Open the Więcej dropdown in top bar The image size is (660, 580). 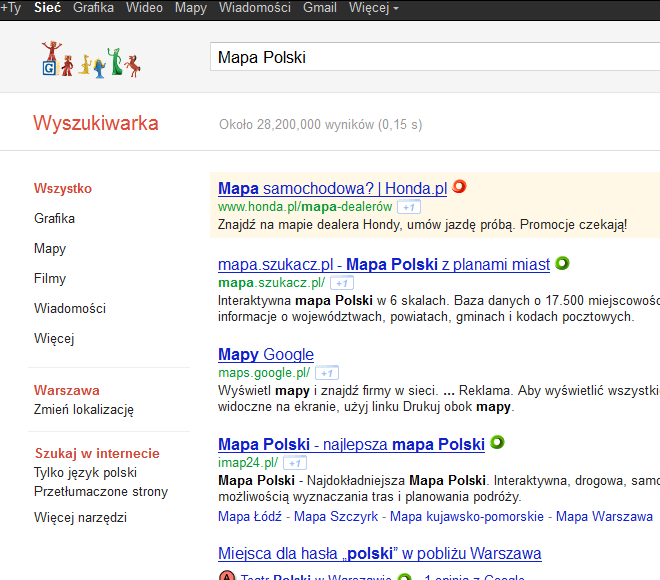coord(373,8)
